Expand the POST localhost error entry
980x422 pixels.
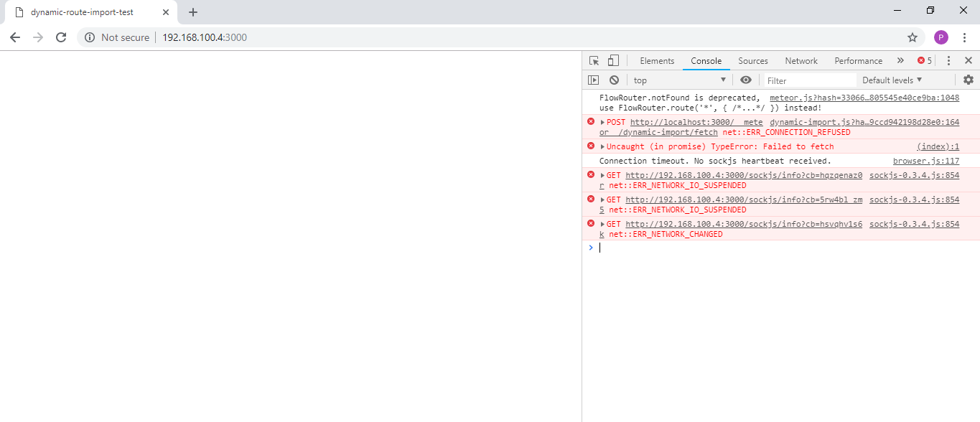(603, 122)
